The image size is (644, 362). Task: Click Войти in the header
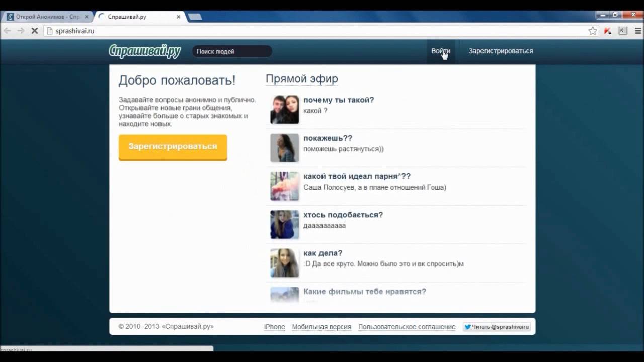click(440, 51)
